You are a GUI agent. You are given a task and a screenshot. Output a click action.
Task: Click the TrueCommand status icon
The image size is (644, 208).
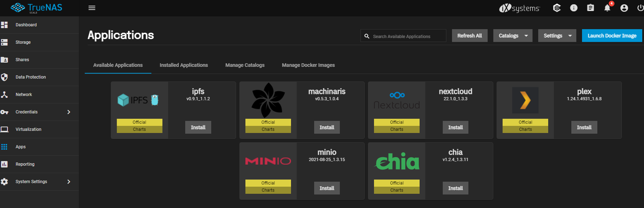point(557,8)
